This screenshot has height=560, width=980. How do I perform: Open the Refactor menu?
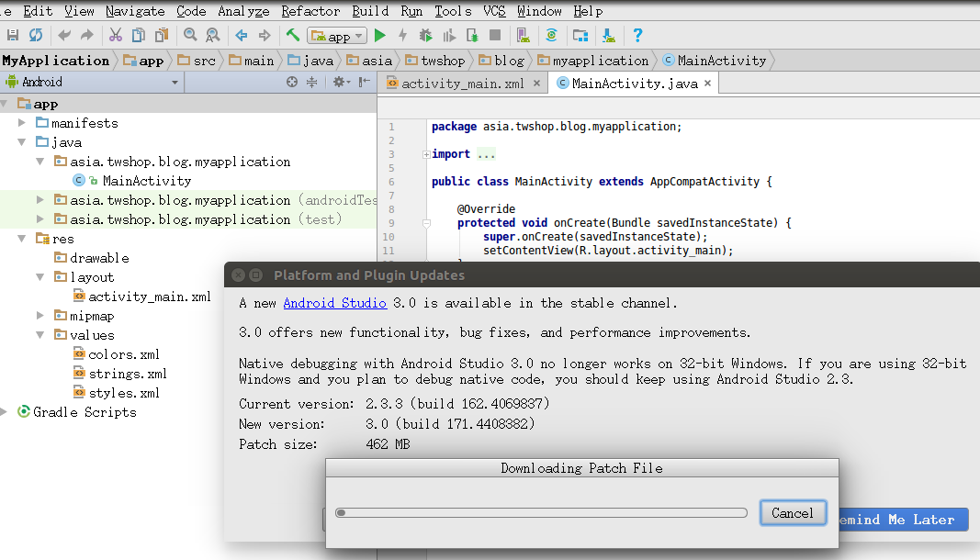pos(310,11)
